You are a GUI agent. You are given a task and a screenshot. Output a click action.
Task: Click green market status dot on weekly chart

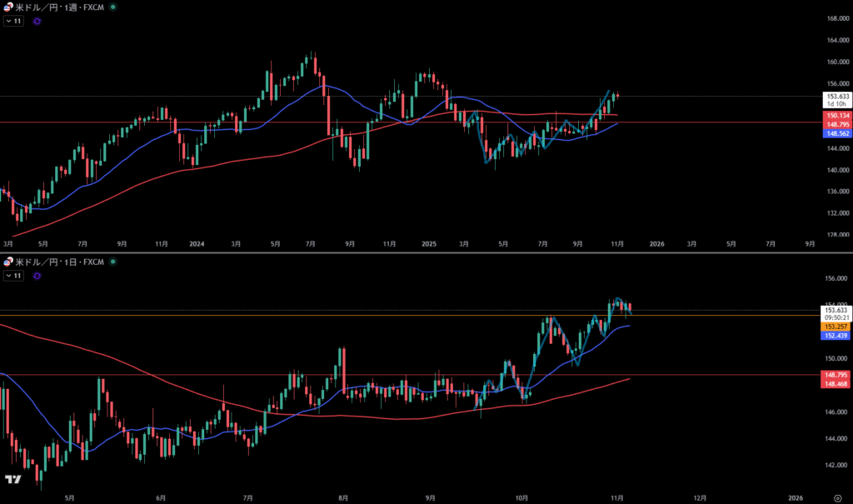click(113, 7)
